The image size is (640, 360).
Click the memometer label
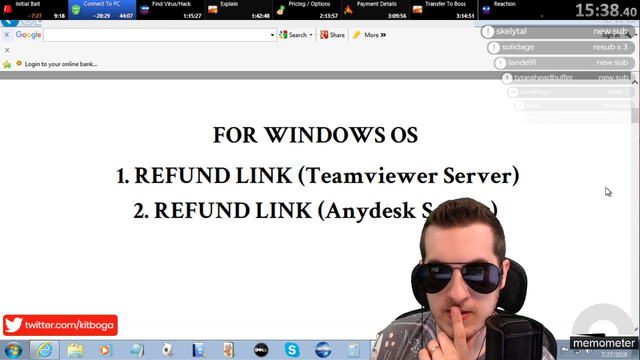pos(604,343)
